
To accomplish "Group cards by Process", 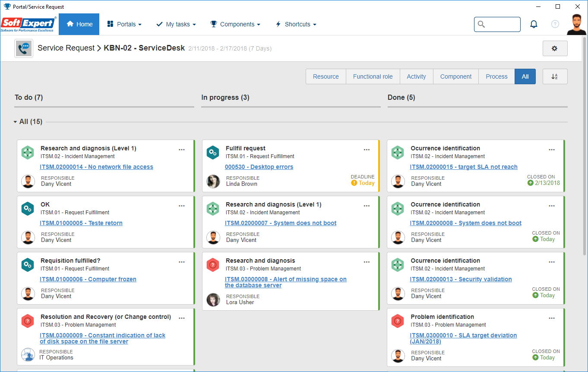I will click(x=497, y=76).
